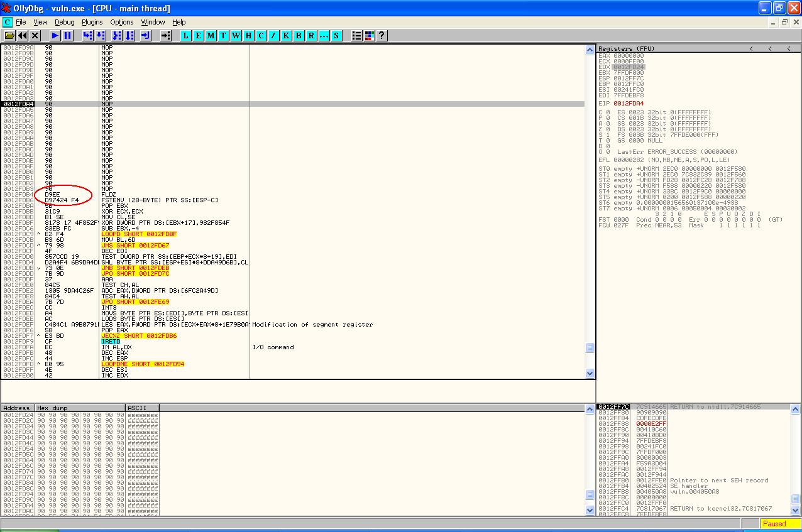
Task: Select the FLDZ instruction at 0012FDB4
Action: pos(107,195)
